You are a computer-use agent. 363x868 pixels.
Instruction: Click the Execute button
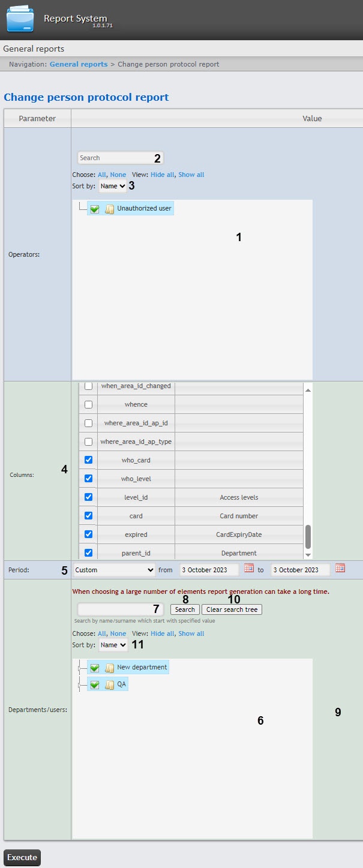coord(22,858)
